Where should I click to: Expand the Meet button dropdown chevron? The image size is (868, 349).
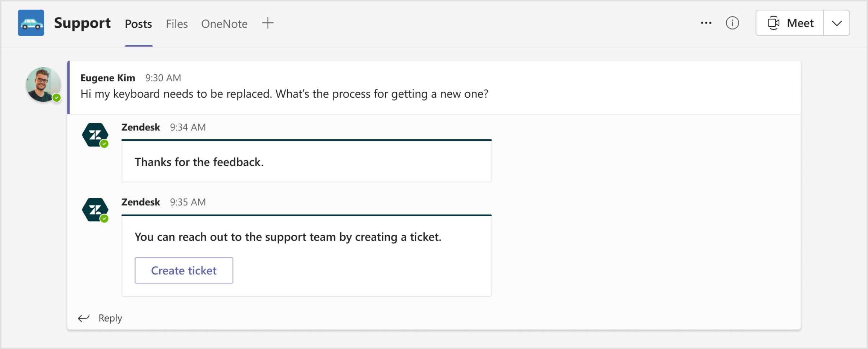(837, 23)
